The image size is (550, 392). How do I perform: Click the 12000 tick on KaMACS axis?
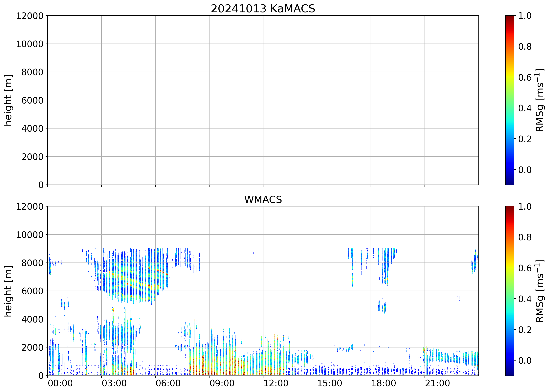click(x=30, y=16)
